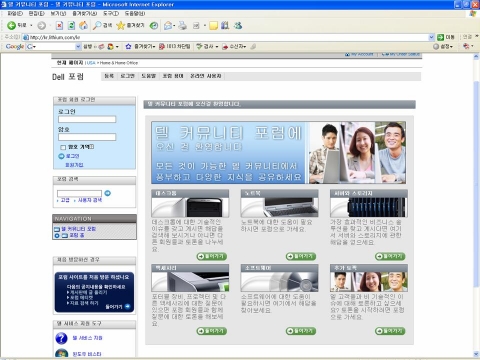Toggle the remember password checkbox
Screen dimensions: 480x360
(63, 147)
